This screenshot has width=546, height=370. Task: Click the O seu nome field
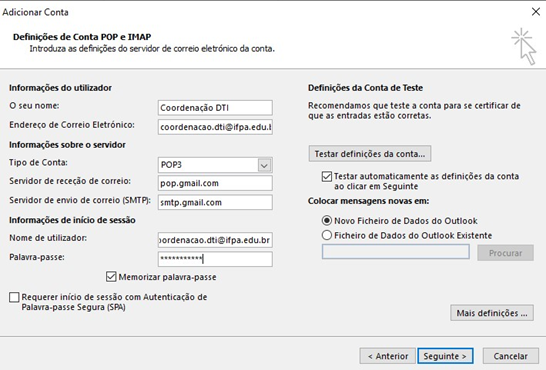[215, 108]
